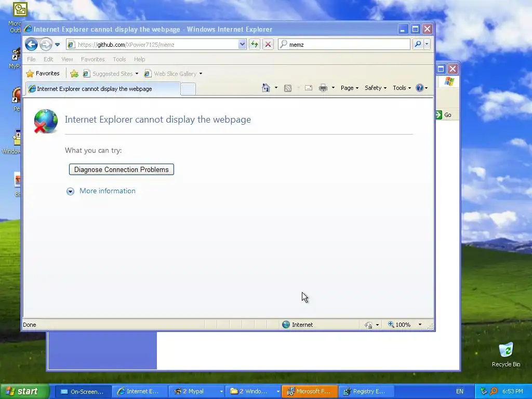Expand the Home button dropdown arrow

point(276,88)
